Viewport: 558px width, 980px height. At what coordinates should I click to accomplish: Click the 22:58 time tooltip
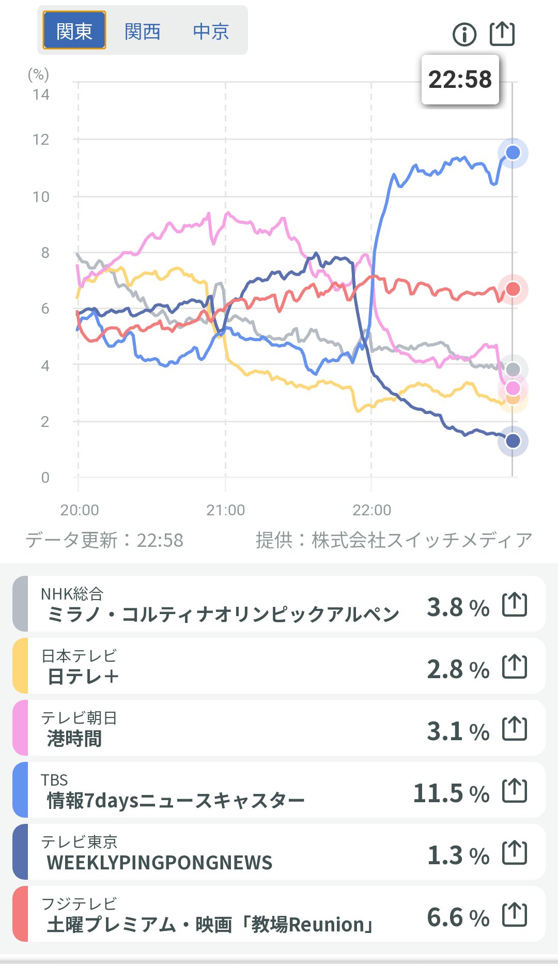pyautogui.click(x=460, y=80)
